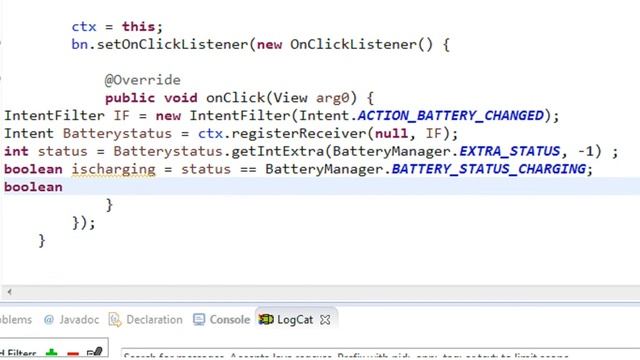Click 'setOnClickListener' method call
This screenshot has height=360, width=640.
click(x=172, y=44)
